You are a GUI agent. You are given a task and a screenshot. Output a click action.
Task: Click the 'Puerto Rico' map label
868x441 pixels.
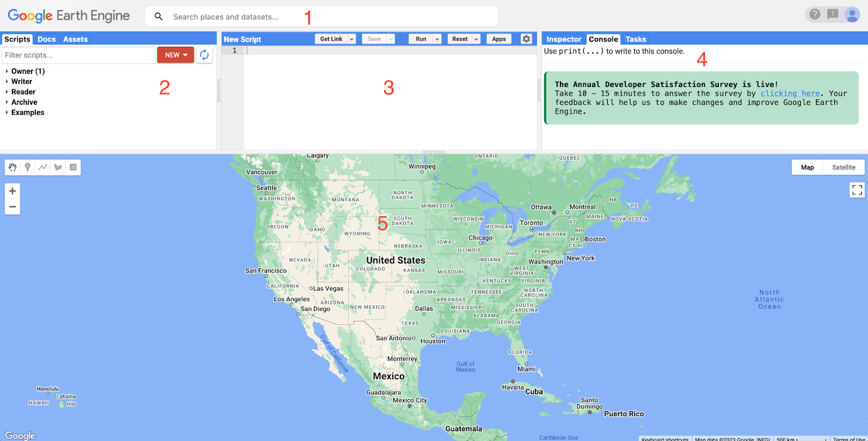[x=624, y=414]
